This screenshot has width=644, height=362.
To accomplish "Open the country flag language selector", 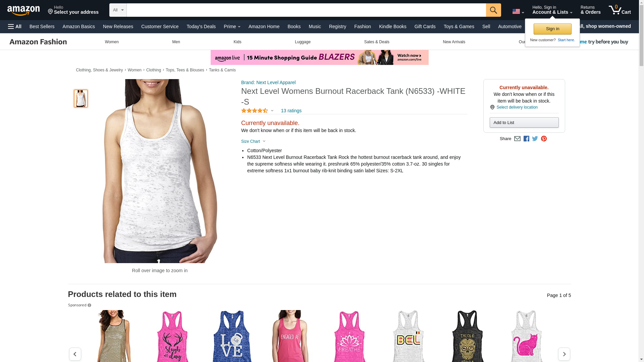I will (518, 11).
